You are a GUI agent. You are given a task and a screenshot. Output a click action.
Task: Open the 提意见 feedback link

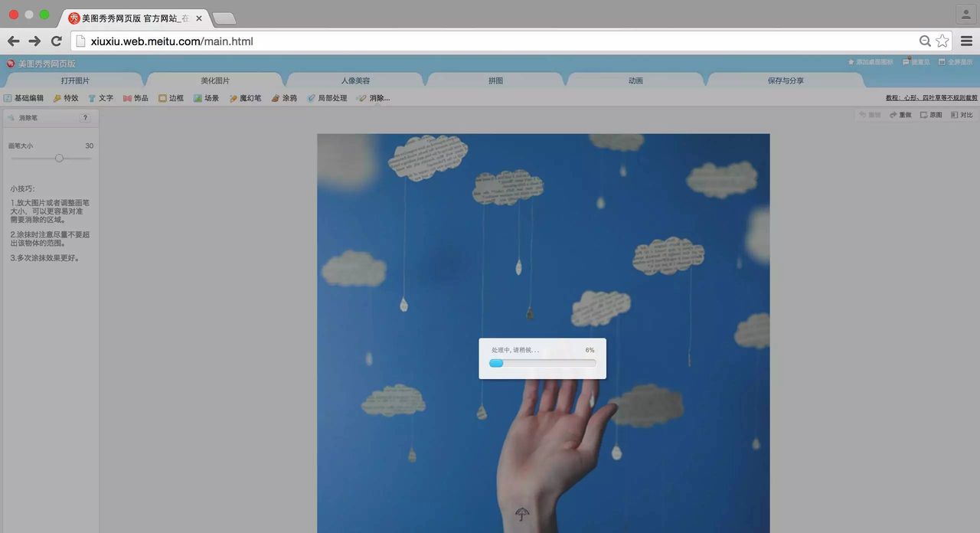click(x=916, y=62)
